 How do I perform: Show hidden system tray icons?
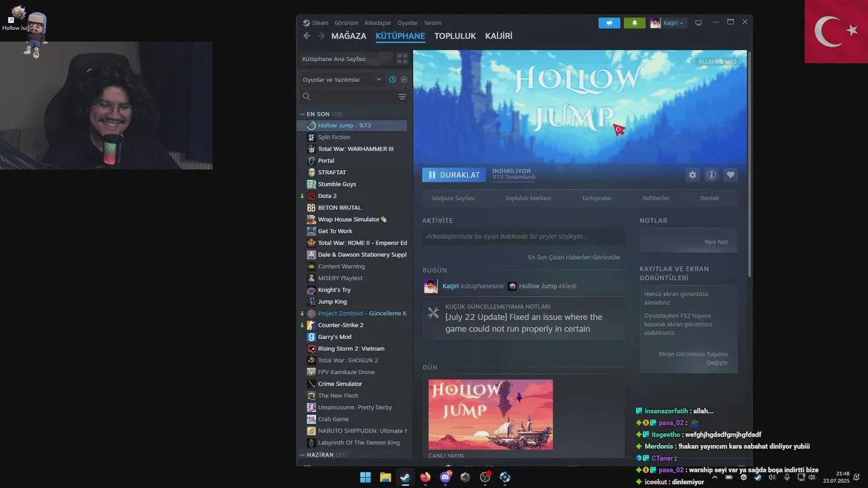714,477
